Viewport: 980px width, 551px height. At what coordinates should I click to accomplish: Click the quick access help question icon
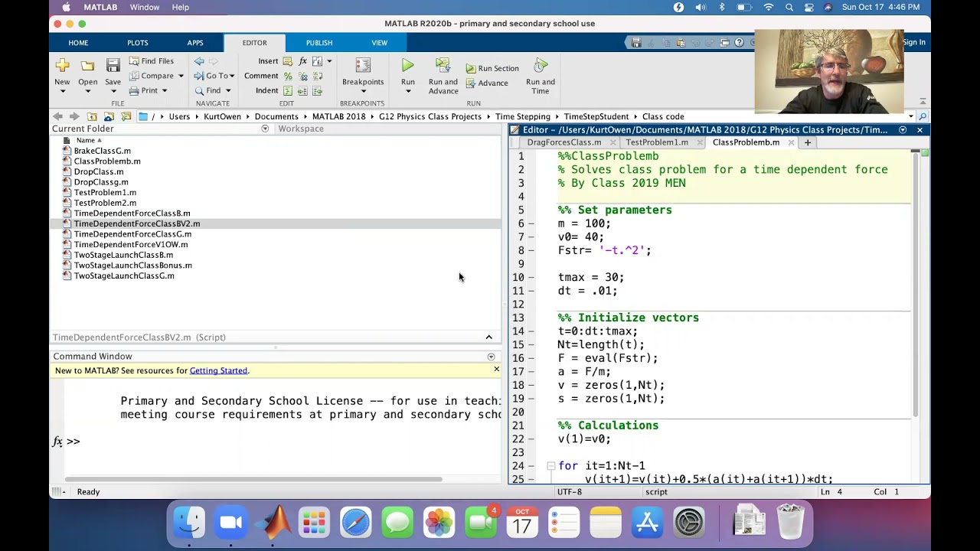pyautogui.click(x=739, y=43)
